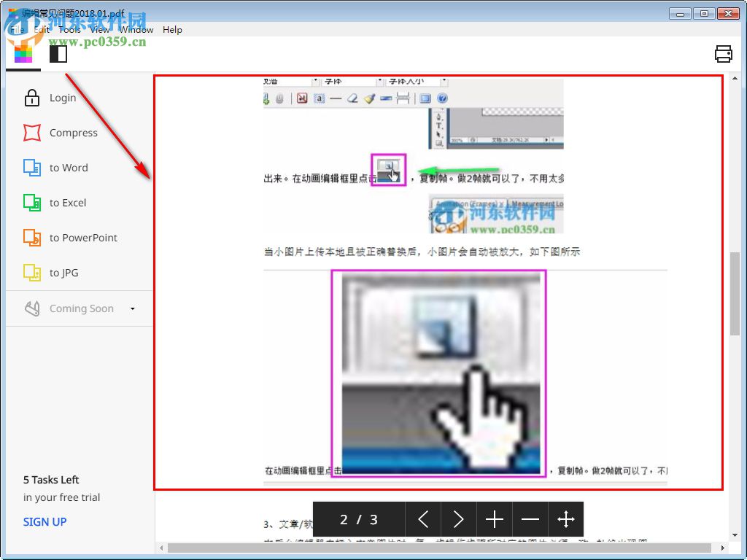Image resolution: width=747 pixels, height=560 pixels.
Task: Open the File menu
Action: (17, 30)
